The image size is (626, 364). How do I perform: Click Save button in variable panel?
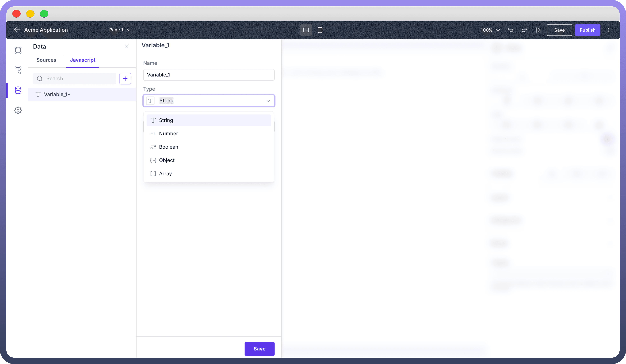(x=259, y=349)
